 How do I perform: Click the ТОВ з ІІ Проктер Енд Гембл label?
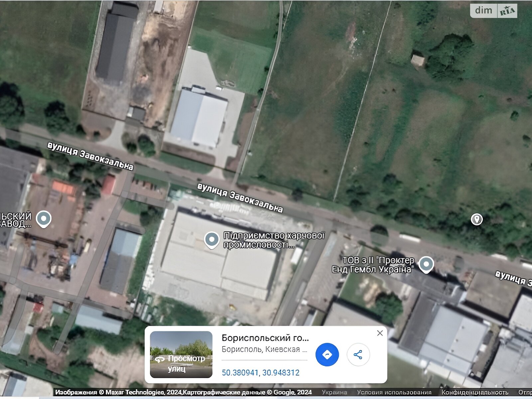click(x=373, y=265)
